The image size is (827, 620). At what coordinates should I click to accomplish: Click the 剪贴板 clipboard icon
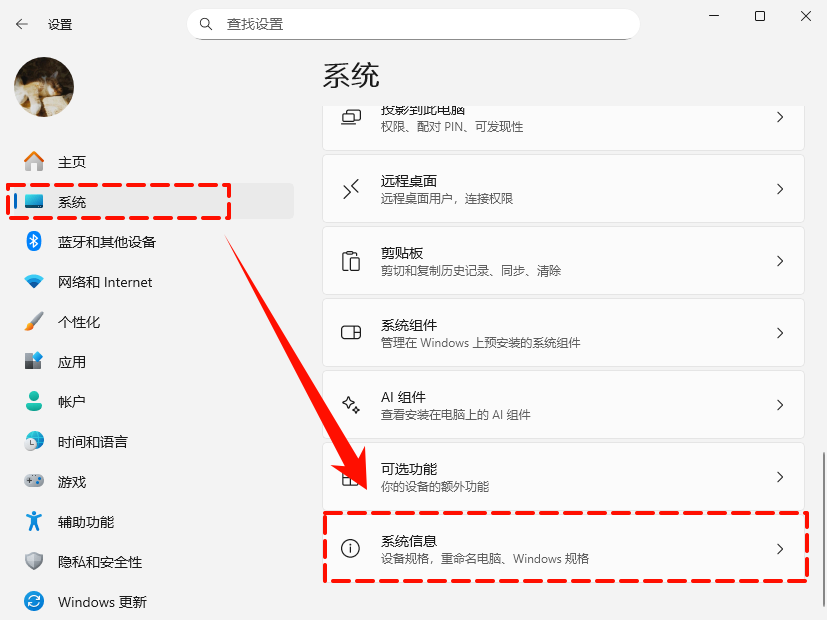(x=351, y=261)
